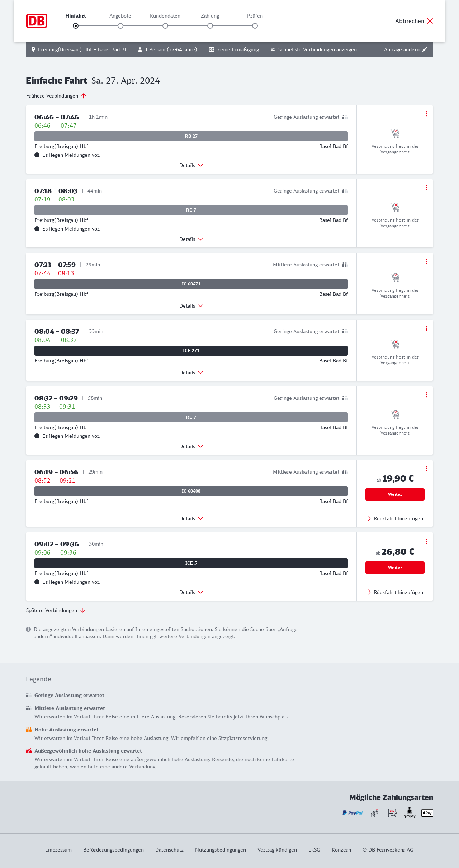Open three-dot menu for RB 27 connection
The height and width of the screenshot is (868, 459).
point(426,114)
